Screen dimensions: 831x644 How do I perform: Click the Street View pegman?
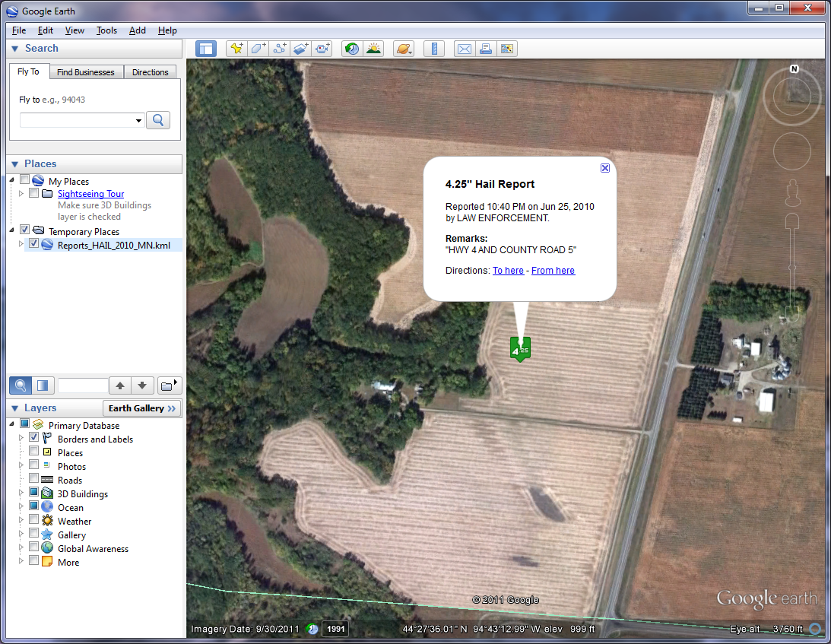792,193
